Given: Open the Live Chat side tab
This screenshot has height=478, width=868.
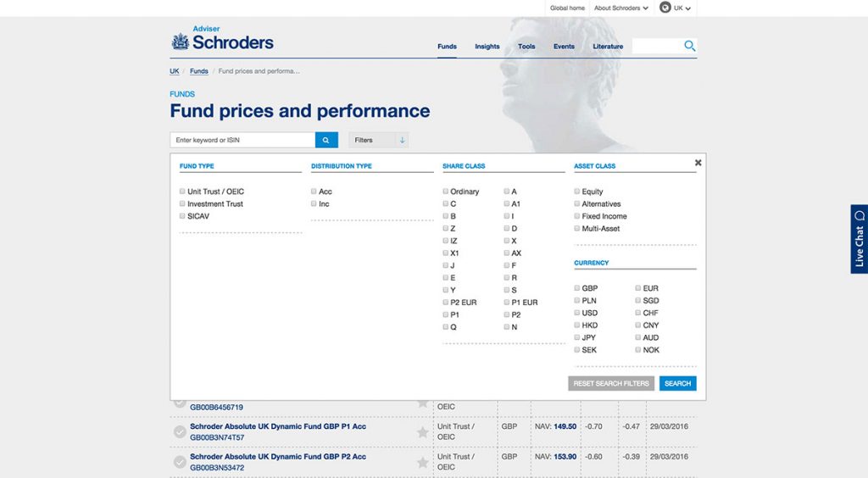Looking at the screenshot, I should click(x=860, y=239).
